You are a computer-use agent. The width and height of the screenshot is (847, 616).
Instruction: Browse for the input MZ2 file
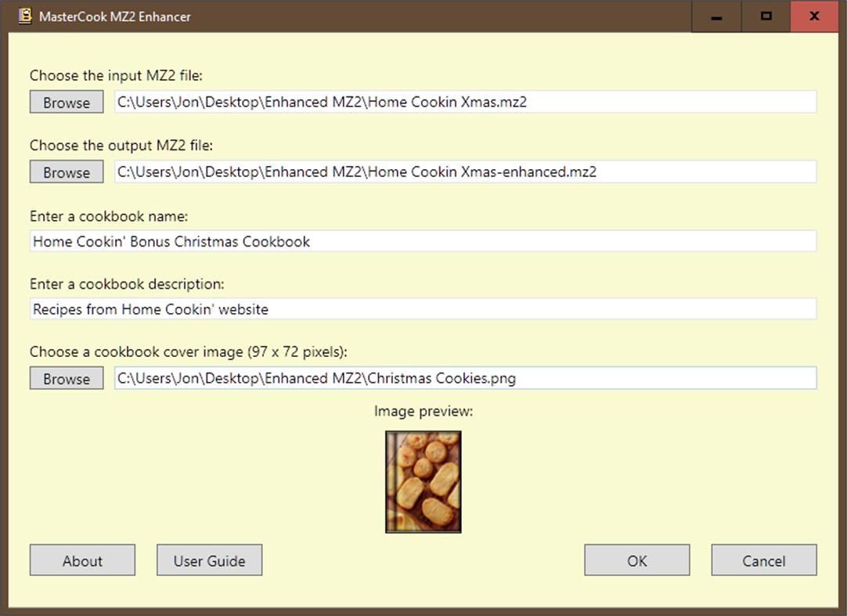point(66,102)
